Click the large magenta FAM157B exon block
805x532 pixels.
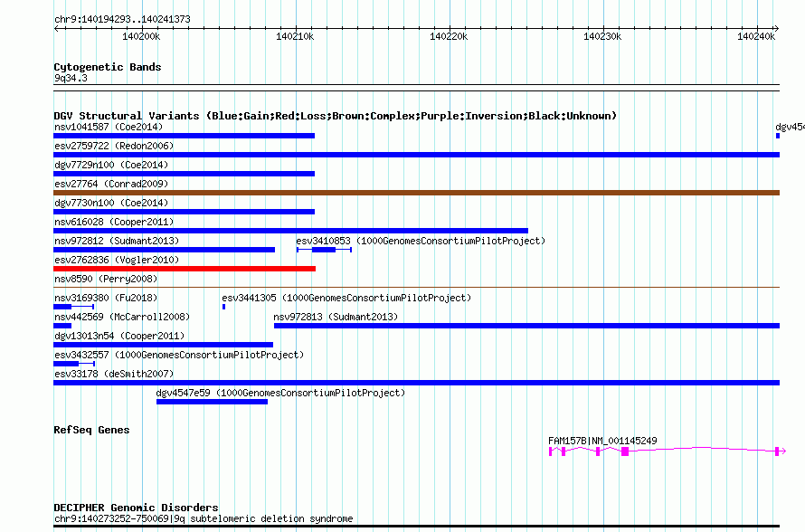(x=625, y=451)
